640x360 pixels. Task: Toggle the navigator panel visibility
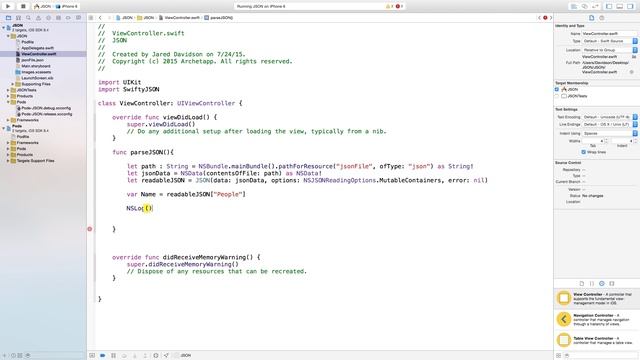609,7
